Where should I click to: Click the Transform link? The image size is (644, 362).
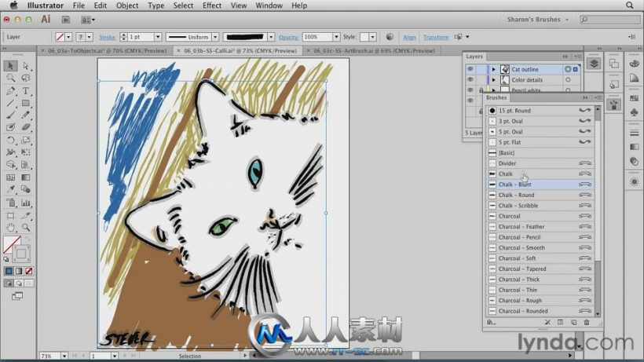[x=436, y=37]
